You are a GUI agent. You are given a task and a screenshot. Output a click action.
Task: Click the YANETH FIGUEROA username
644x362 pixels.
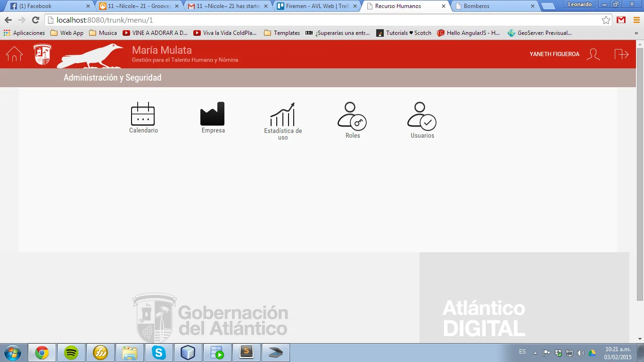(x=554, y=54)
